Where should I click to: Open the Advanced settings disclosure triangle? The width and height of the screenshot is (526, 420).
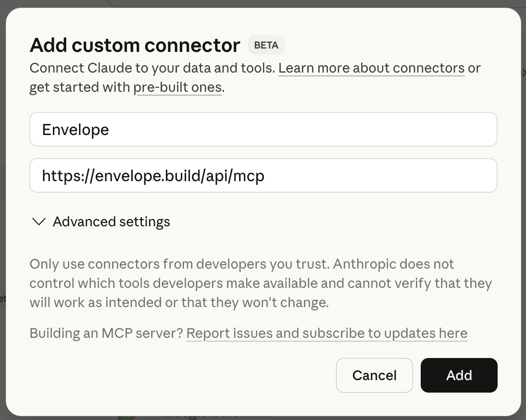click(38, 222)
